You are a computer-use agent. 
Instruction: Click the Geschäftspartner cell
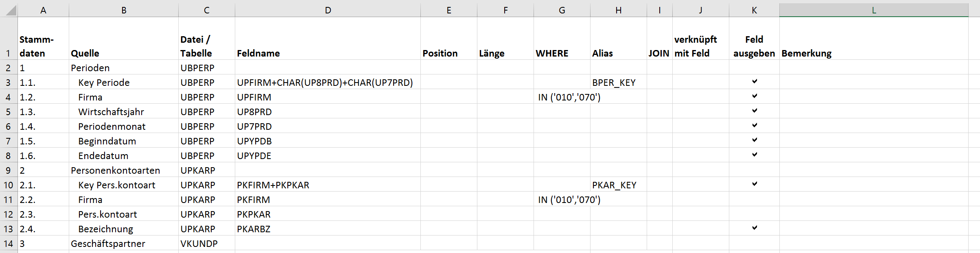coord(123,244)
